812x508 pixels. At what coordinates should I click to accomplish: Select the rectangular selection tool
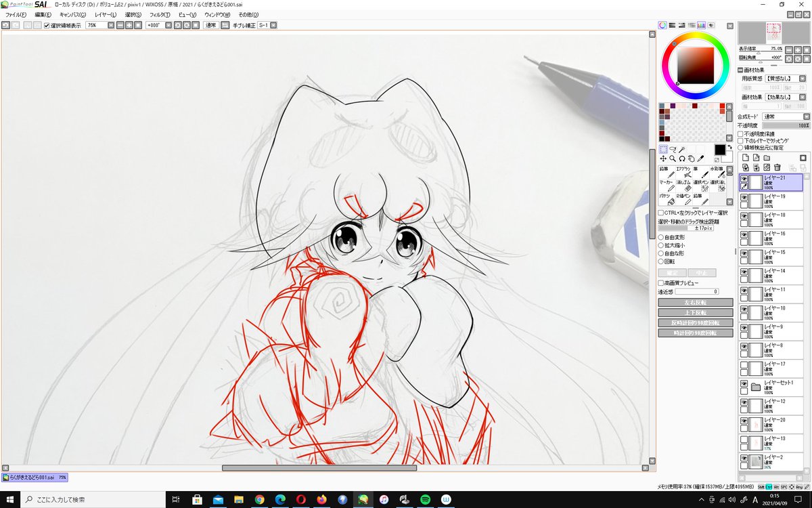point(663,149)
